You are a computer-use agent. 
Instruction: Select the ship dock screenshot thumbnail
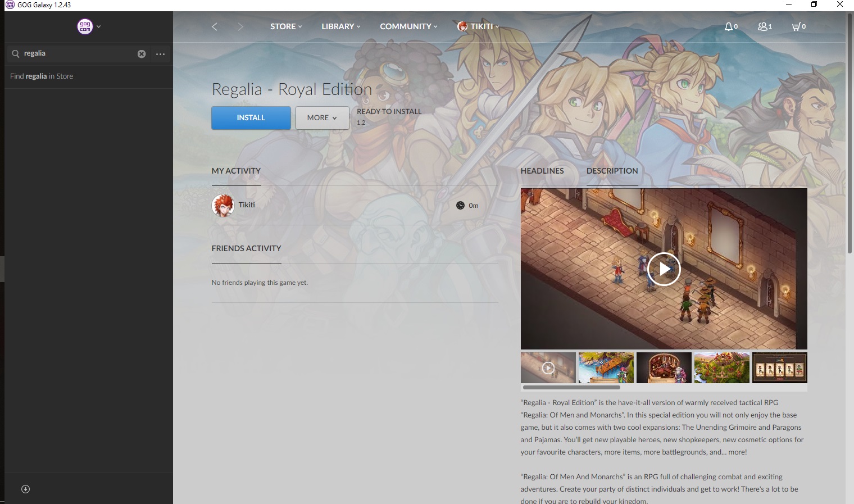pyautogui.click(x=606, y=368)
